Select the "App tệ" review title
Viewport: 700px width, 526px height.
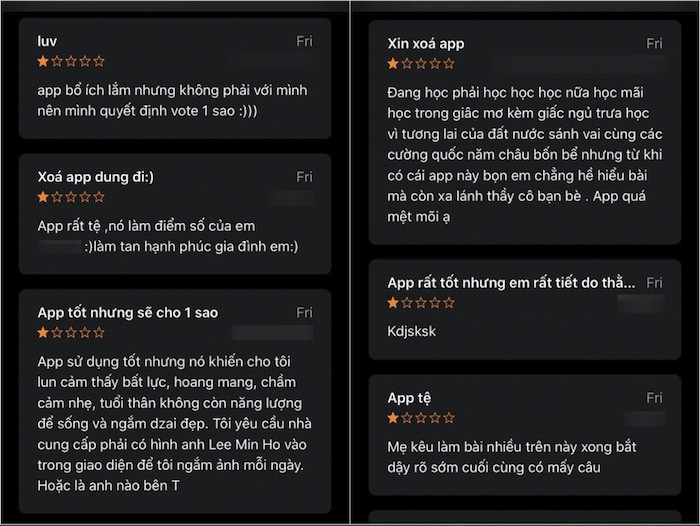pyautogui.click(x=410, y=398)
